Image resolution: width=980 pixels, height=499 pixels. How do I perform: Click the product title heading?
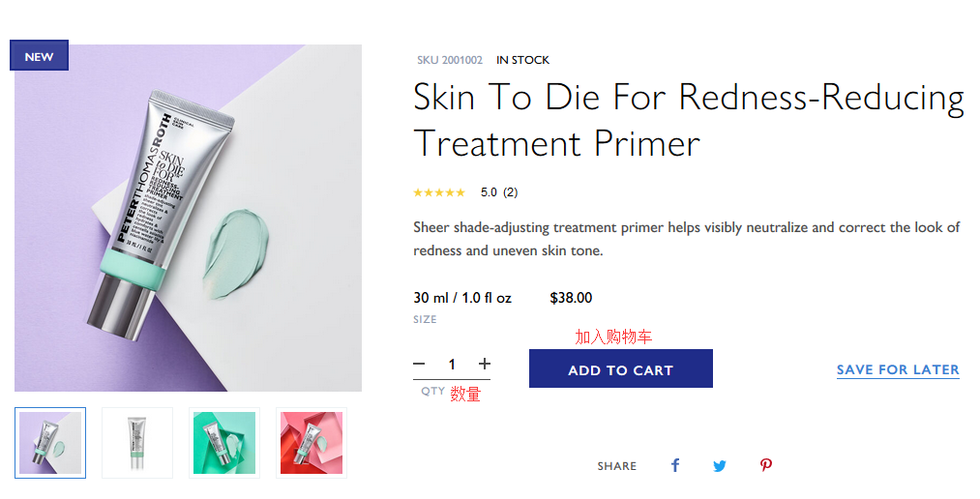687,121
